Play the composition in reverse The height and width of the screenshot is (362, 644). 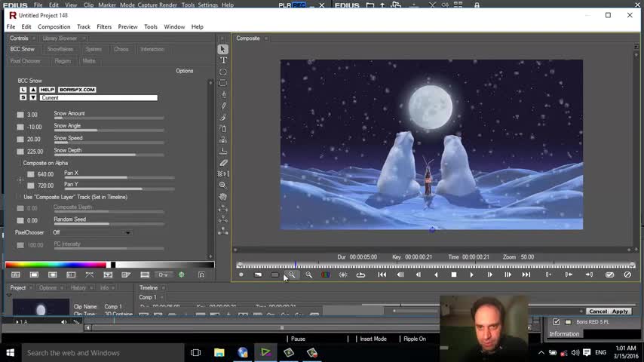click(x=436, y=275)
